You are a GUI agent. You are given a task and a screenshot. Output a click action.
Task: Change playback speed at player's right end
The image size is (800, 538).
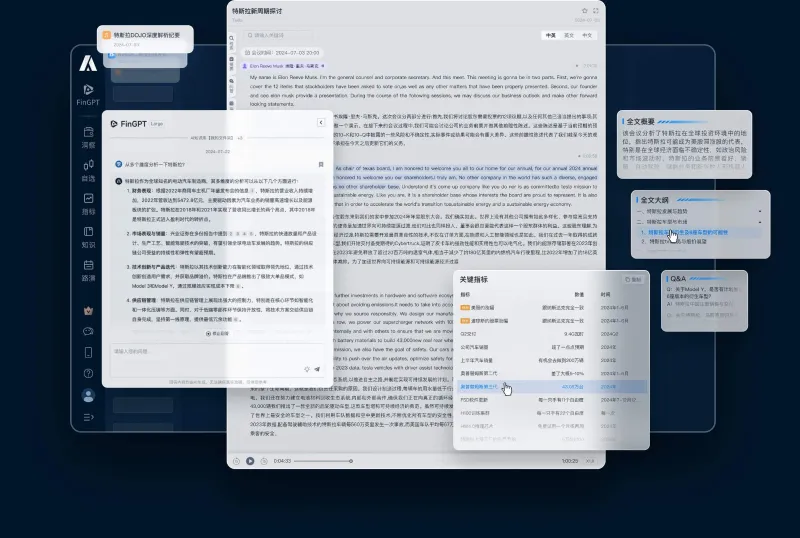tap(590, 461)
